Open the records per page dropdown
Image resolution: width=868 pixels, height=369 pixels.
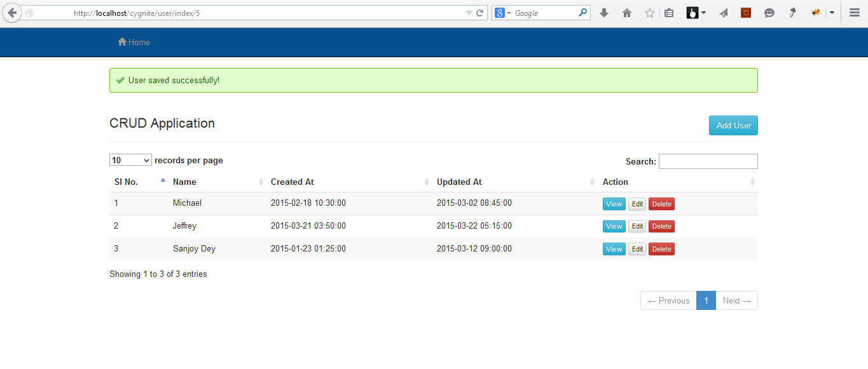(130, 159)
